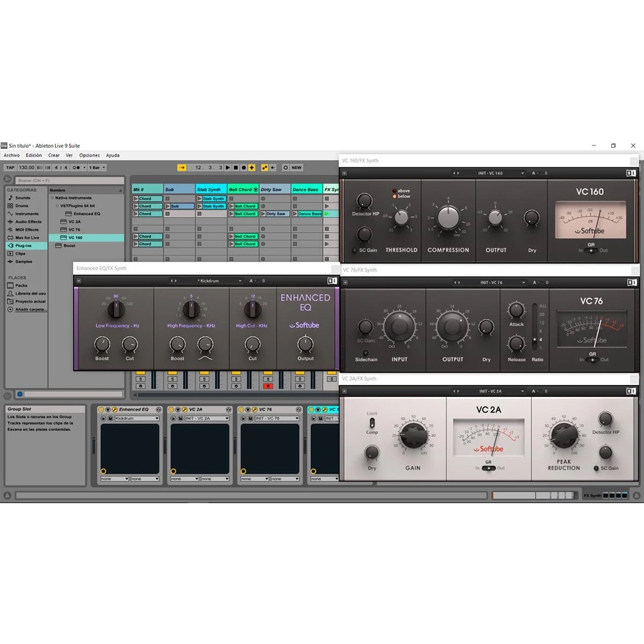Toggle the VC 2A Limit/Comp switch
The height and width of the screenshot is (644, 644).
coord(372,423)
